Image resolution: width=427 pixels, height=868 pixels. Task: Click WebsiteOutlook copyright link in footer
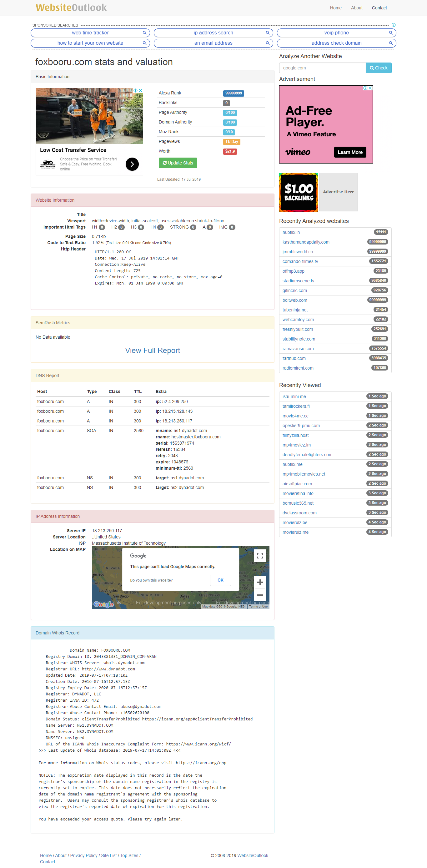(253, 855)
